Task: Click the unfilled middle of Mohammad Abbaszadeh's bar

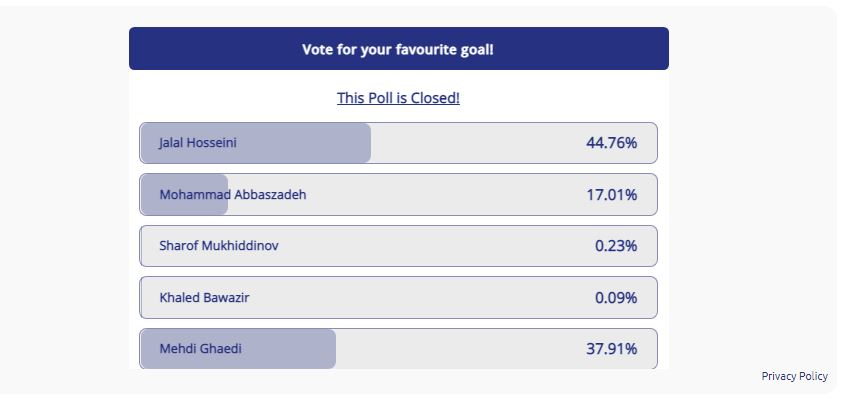Action: click(x=440, y=195)
